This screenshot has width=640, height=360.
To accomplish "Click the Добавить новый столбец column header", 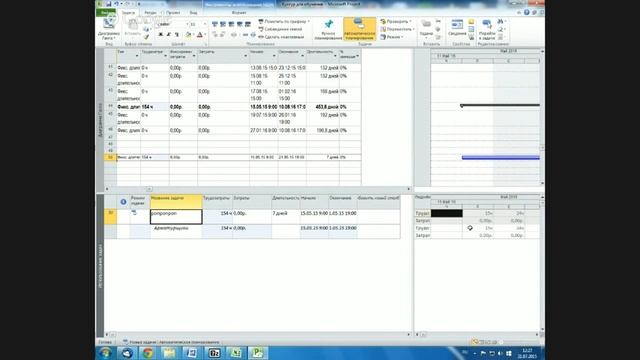I will pos(378,202).
